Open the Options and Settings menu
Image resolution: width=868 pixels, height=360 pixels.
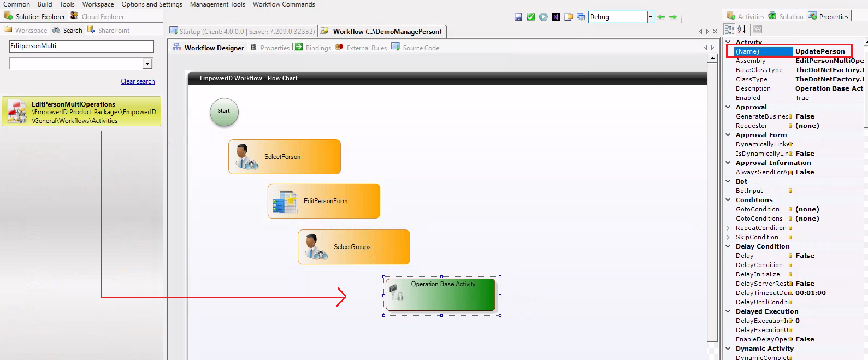coord(152,4)
